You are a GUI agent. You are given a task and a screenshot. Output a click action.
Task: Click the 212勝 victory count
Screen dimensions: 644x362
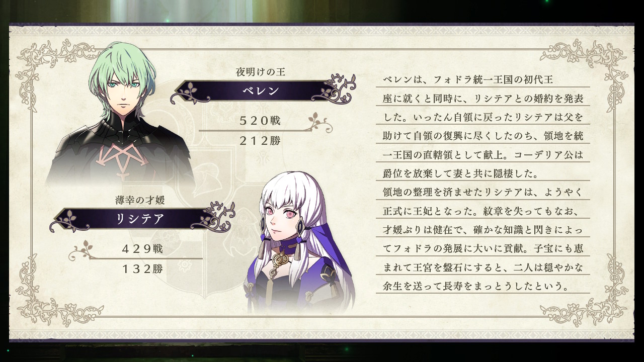pyautogui.click(x=260, y=141)
